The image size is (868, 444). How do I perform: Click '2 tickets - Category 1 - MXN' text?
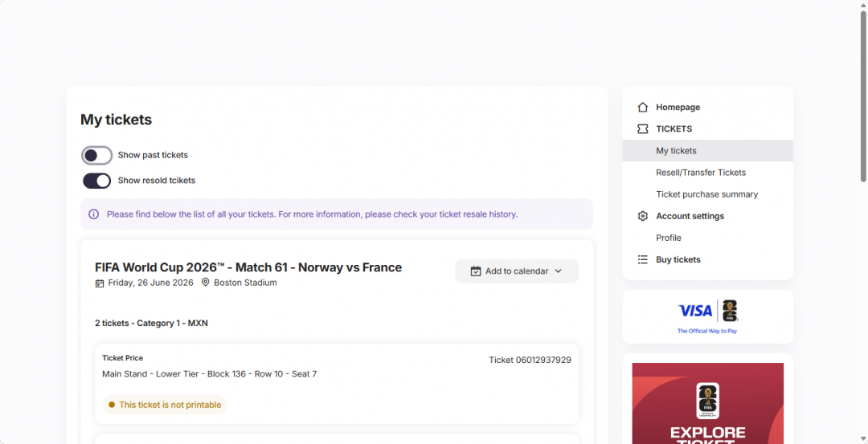click(152, 323)
